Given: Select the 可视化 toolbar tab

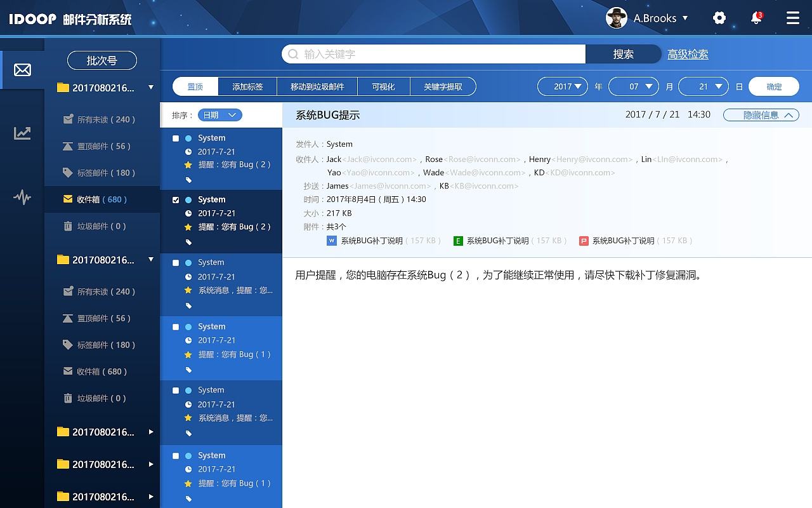Looking at the screenshot, I should pyautogui.click(x=383, y=86).
